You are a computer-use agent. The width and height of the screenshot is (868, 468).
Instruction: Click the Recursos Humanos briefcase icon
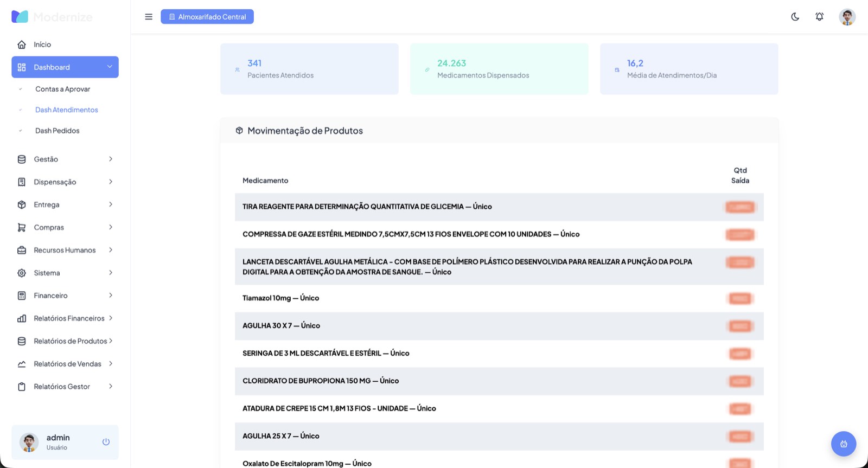coord(22,251)
